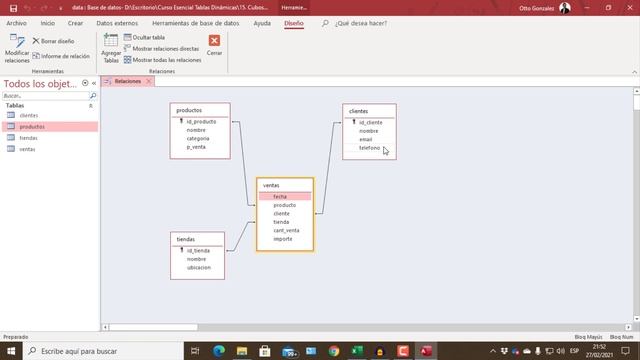Click the undo arrow in title bar
This screenshot has width=640, height=360.
pyautogui.click(x=28, y=8)
